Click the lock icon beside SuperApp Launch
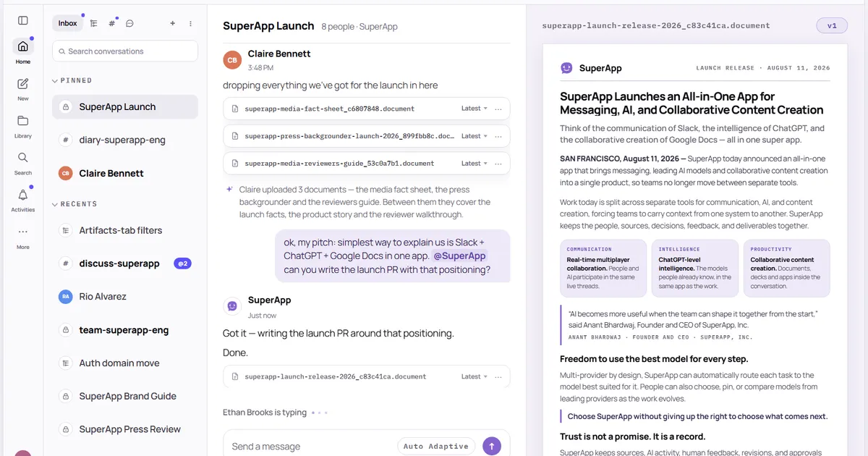 [x=66, y=107]
